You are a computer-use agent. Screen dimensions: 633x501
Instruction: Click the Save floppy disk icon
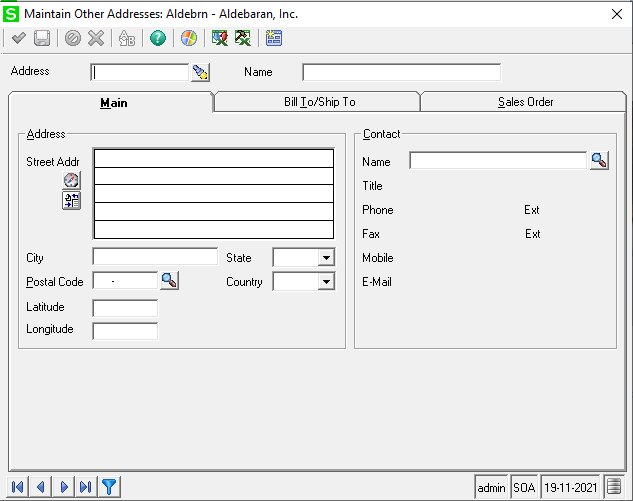point(42,38)
